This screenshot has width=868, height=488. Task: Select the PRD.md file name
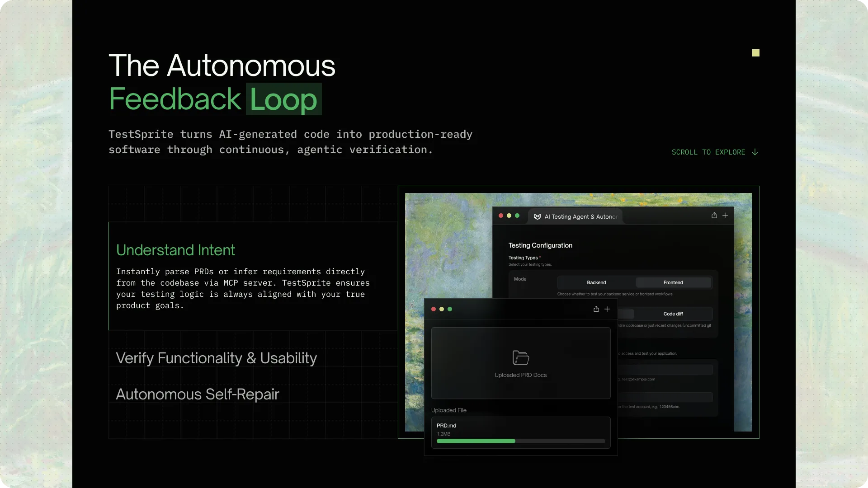pos(446,426)
